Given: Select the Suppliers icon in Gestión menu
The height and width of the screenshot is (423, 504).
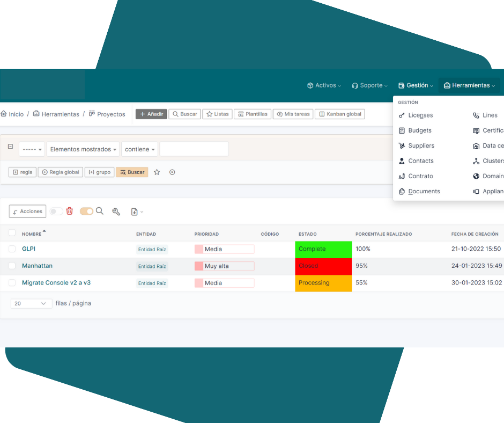Looking at the screenshot, I should 402,146.
